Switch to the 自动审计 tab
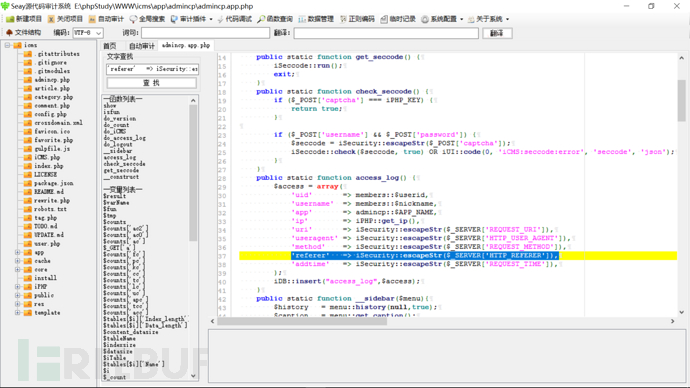Image resolution: width=690 pixels, height=388 pixels. pyautogui.click(x=142, y=46)
